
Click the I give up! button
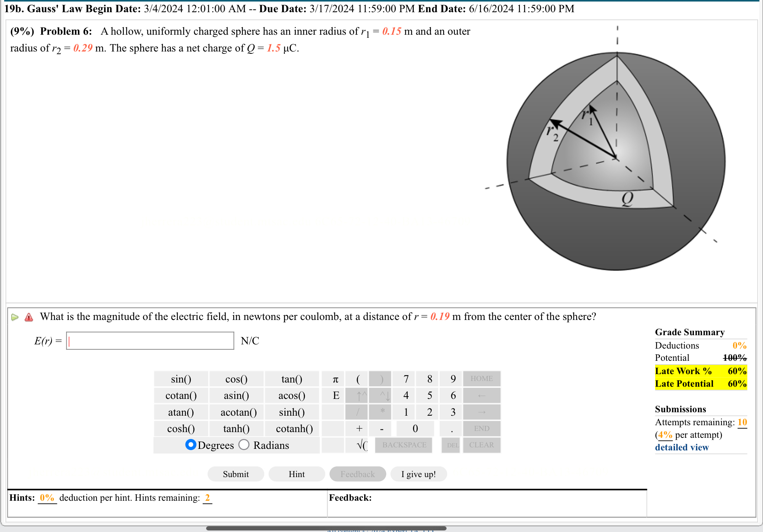[x=418, y=474]
